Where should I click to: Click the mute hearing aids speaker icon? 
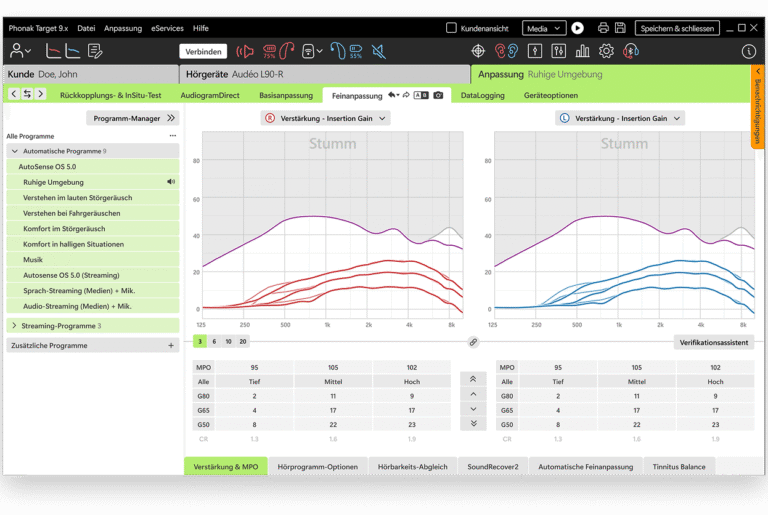click(379, 51)
